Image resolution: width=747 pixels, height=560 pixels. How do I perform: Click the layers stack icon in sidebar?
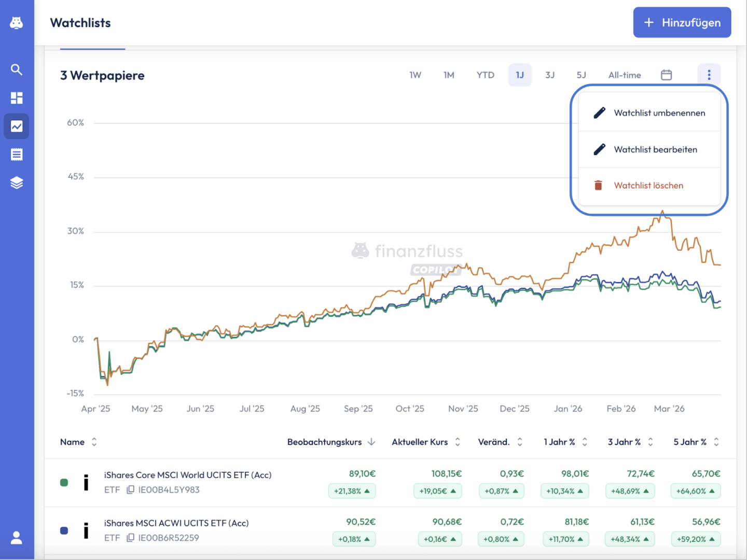tap(17, 183)
